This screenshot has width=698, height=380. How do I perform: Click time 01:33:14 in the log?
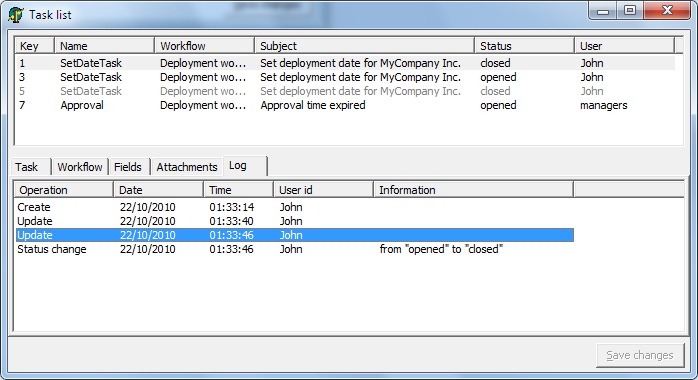point(231,207)
